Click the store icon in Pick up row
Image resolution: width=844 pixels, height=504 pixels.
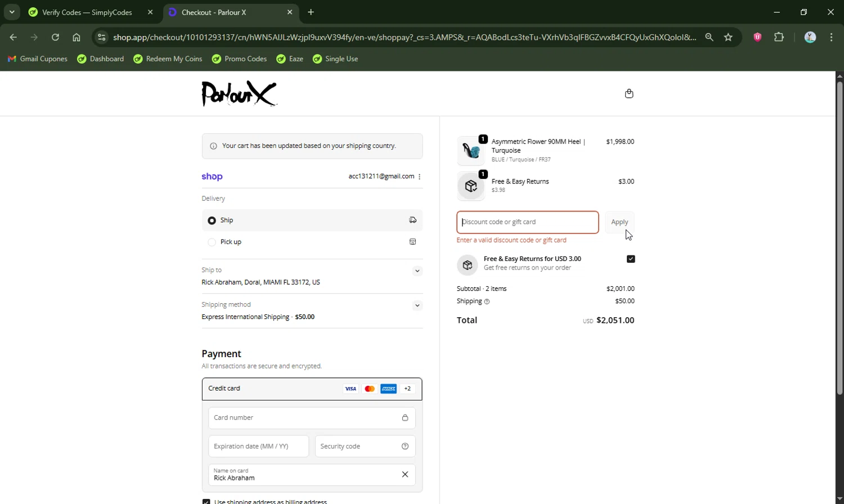[x=412, y=242]
